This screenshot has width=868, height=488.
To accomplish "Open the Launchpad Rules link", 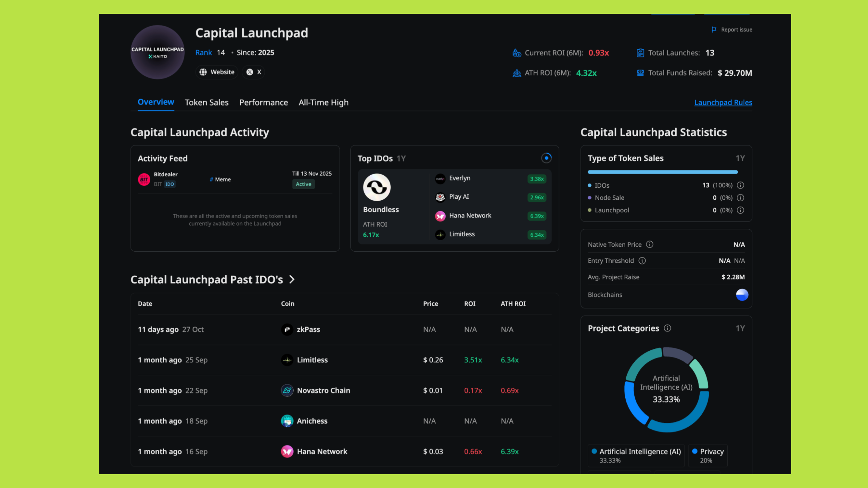I will pyautogui.click(x=723, y=102).
